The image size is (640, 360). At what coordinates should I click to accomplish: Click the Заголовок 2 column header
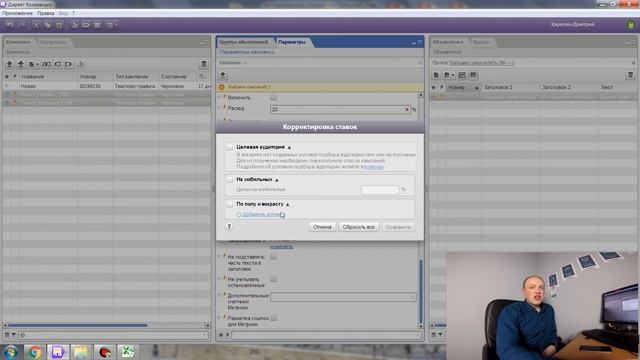pyautogui.click(x=569, y=87)
